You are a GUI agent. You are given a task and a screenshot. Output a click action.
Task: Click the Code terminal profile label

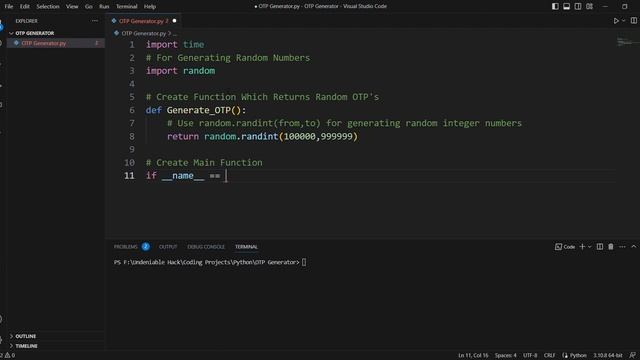coord(565,247)
